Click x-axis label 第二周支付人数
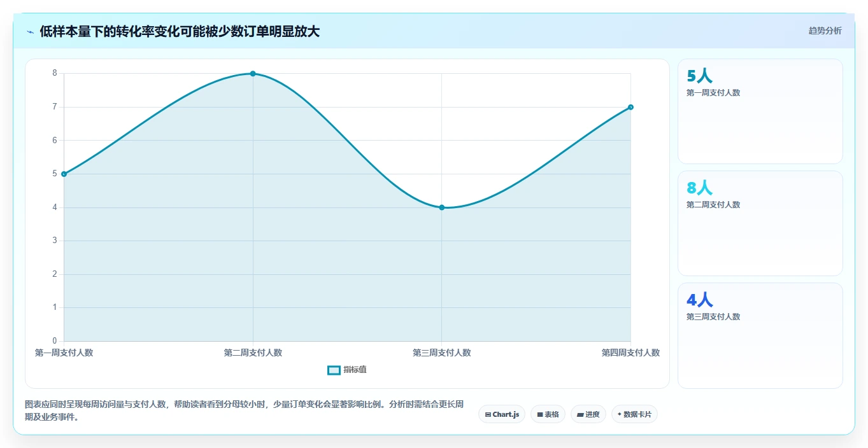Image resolution: width=868 pixels, height=448 pixels. point(253,353)
